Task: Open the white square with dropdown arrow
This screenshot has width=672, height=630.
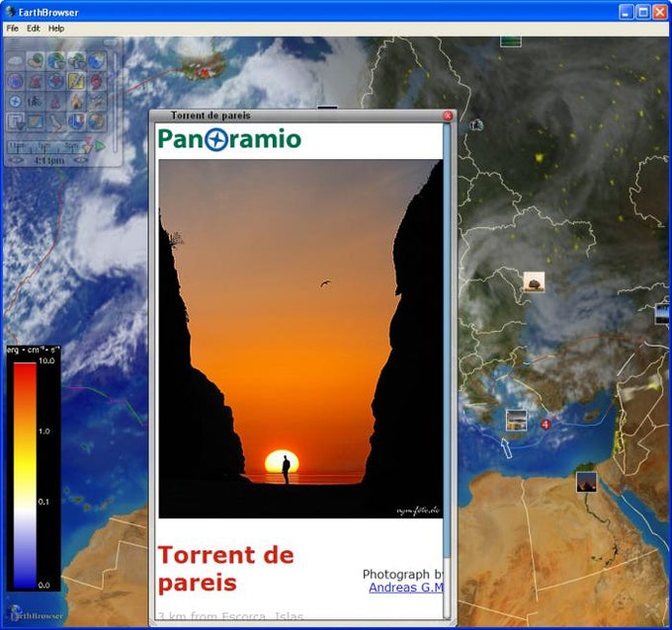Action: point(16,122)
